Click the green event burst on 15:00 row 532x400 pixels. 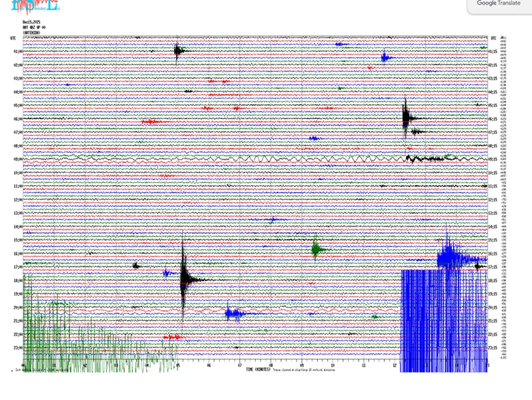(x=316, y=248)
